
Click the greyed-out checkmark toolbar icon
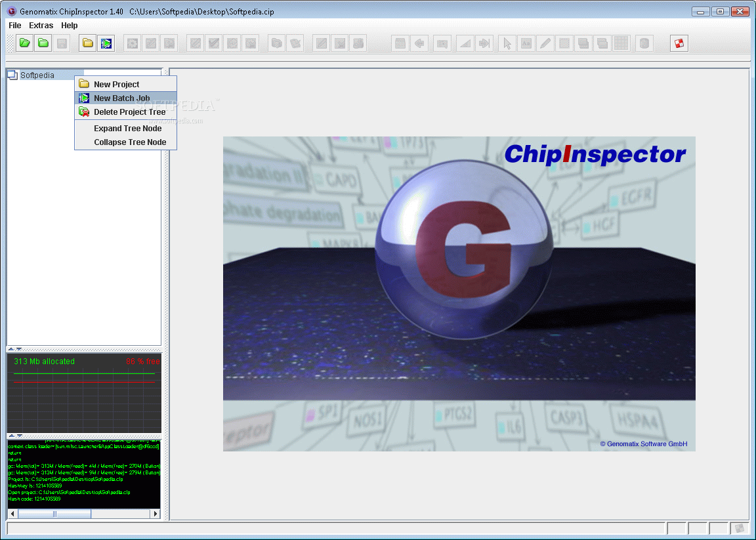(213, 43)
